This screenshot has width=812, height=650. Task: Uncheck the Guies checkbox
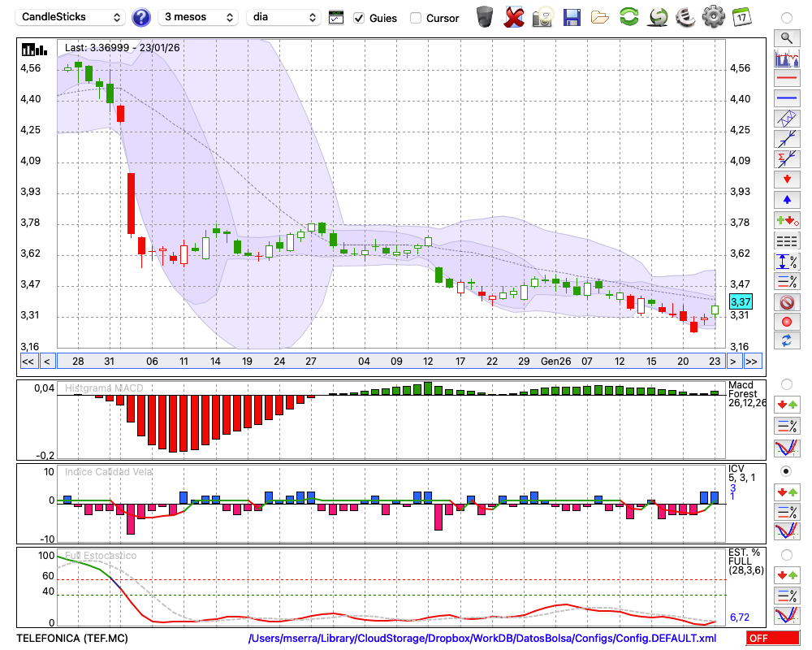click(359, 18)
